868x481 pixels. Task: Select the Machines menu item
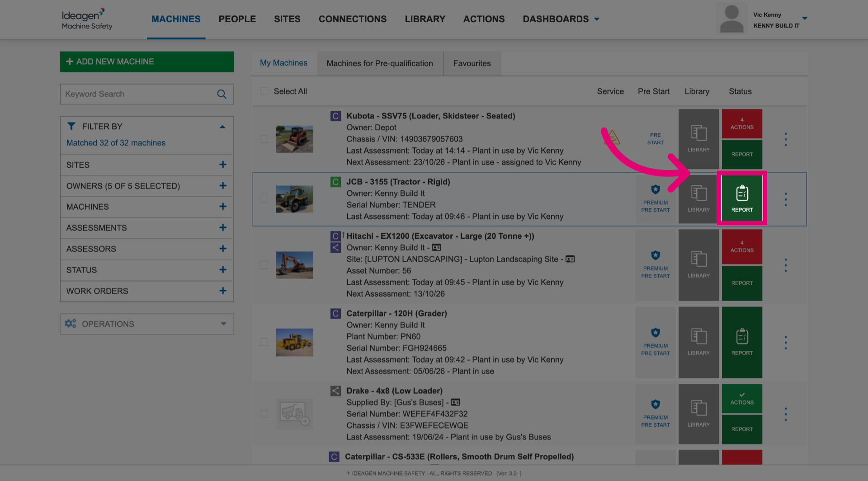pyautogui.click(x=176, y=19)
